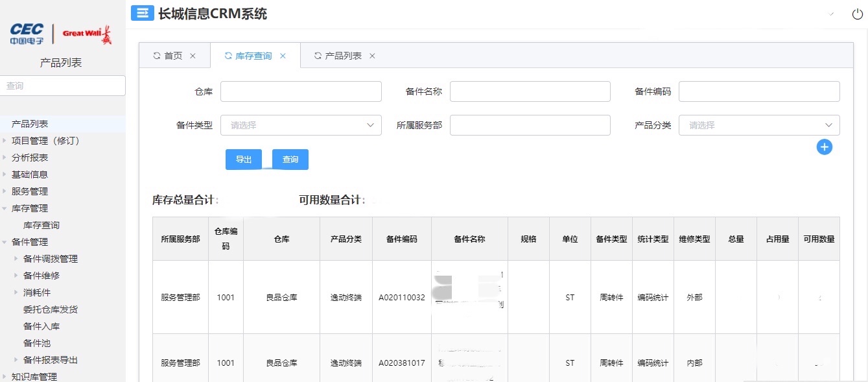Viewport: 868px width, 382px height.
Task: Click refresh icon on 库存查询 tab
Action: (x=228, y=56)
